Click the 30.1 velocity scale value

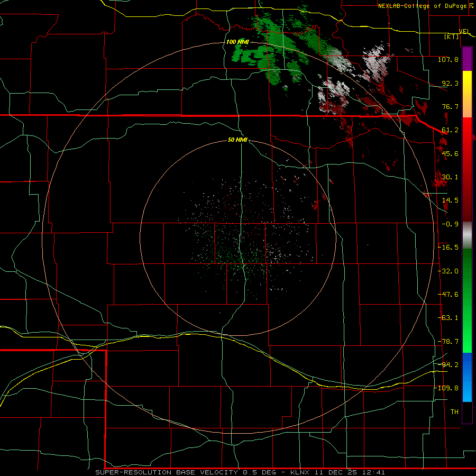(x=450, y=177)
